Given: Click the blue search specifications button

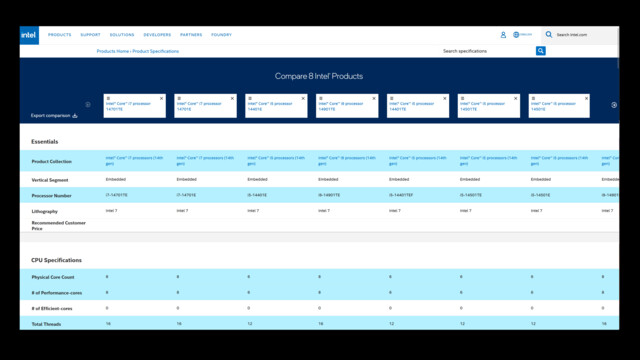Looking at the screenshot, I should tap(540, 51).
